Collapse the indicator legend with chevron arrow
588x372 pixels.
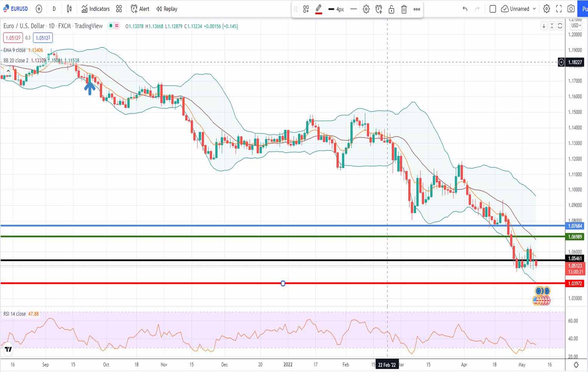8,71
